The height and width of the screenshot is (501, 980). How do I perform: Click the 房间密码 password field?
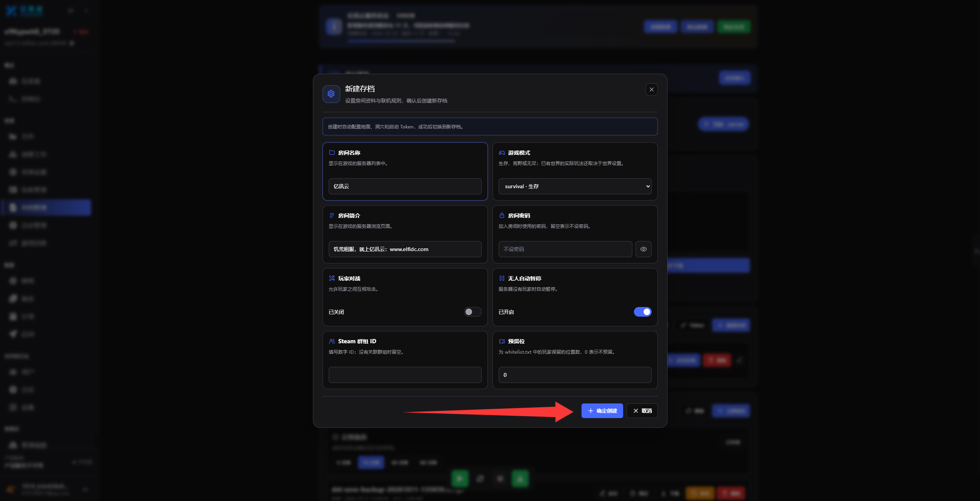565,249
